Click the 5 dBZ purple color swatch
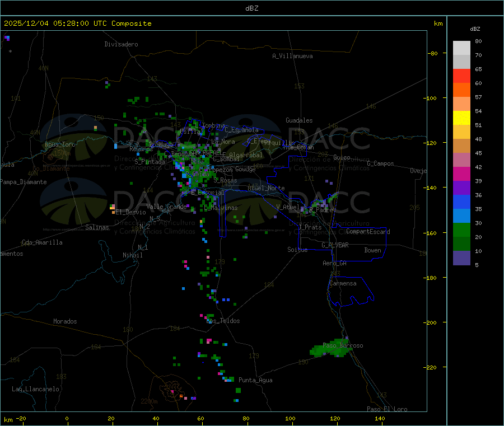504x426 pixels. tap(461, 258)
